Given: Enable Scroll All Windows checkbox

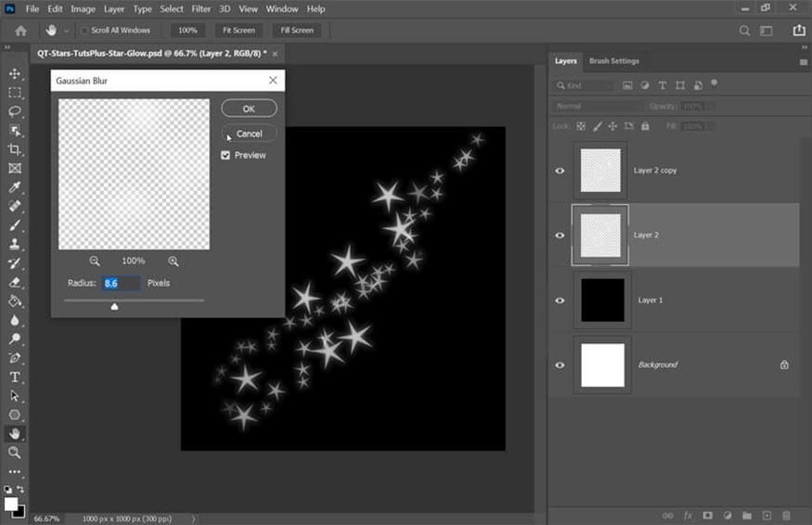Looking at the screenshot, I should [85, 31].
